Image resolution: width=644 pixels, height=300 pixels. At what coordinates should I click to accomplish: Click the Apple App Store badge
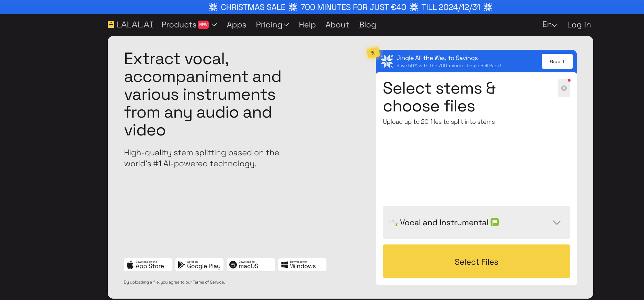[148, 265]
